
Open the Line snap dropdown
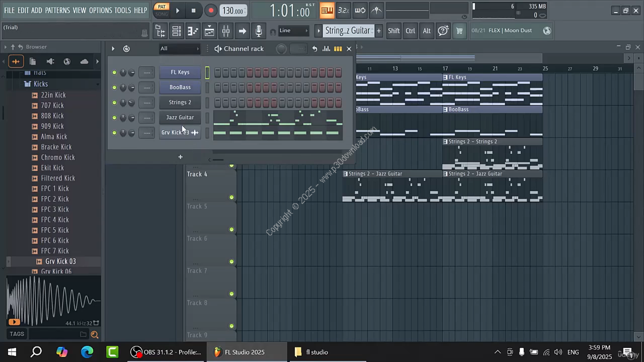(293, 31)
